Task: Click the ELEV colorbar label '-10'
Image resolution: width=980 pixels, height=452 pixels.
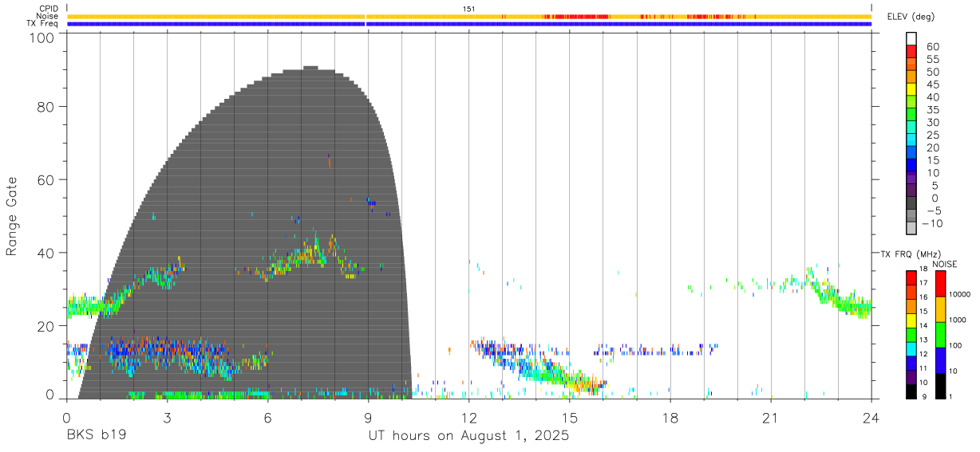Action: (932, 223)
